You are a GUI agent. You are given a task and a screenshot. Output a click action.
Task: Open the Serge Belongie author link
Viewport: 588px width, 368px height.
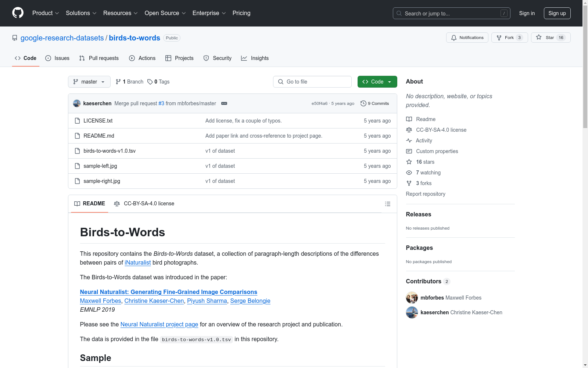point(250,301)
